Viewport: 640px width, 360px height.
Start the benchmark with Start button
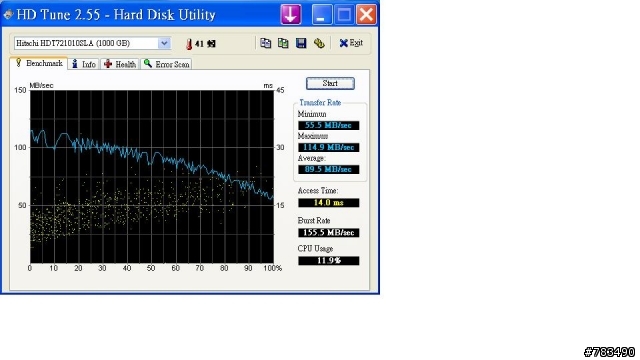(x=330, y=83)
